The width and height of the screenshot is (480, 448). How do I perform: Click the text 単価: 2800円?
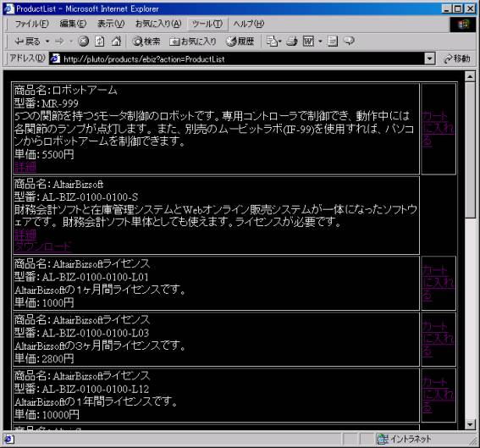click(44, 358)
